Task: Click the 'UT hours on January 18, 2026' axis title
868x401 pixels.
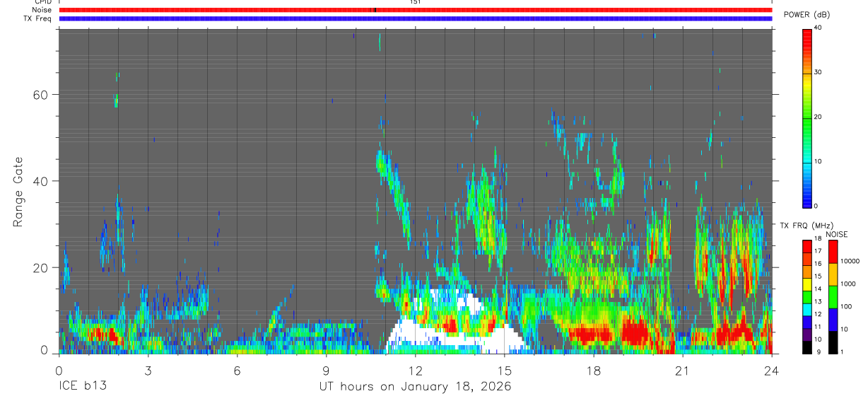Action: coord(415,387)
